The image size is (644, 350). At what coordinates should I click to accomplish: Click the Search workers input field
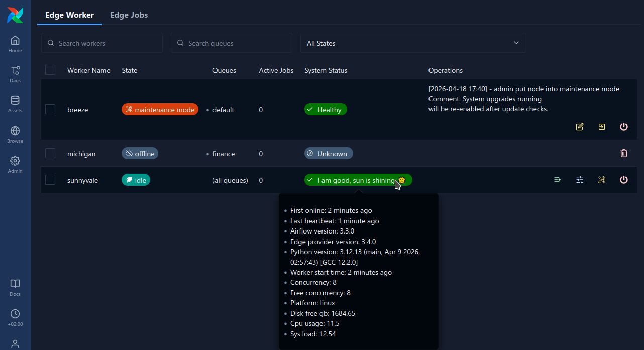tap(102, 43)
